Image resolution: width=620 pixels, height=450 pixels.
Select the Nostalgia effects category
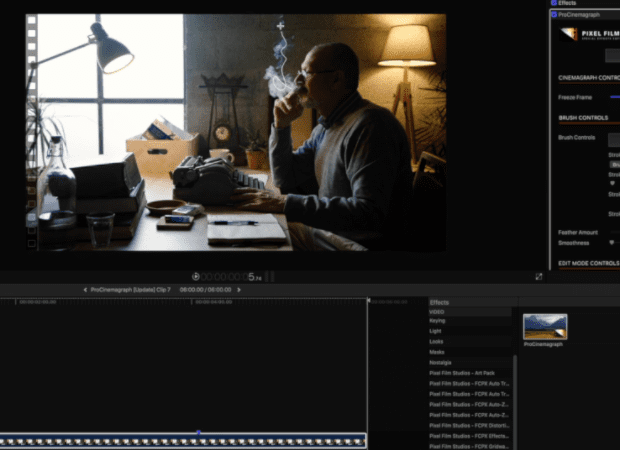(470, 363)
